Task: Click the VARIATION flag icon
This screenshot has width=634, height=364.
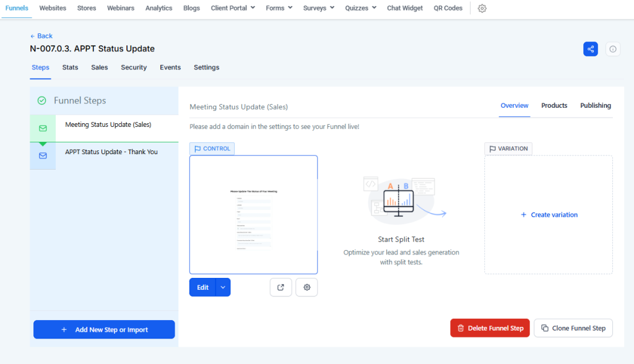Action: [x=492, y=149]
